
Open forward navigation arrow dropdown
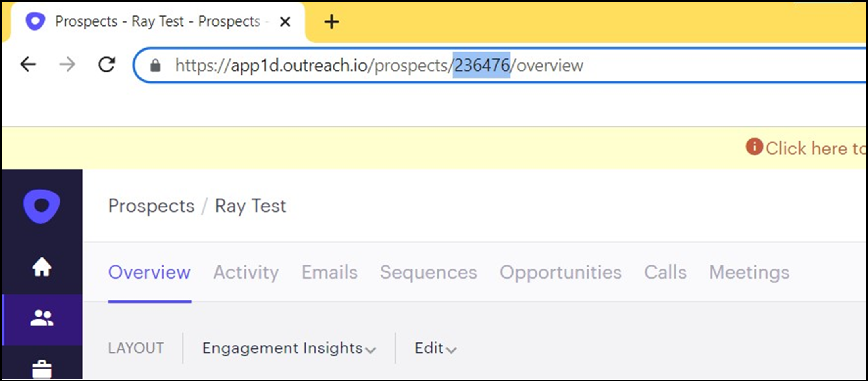(68, 64)
